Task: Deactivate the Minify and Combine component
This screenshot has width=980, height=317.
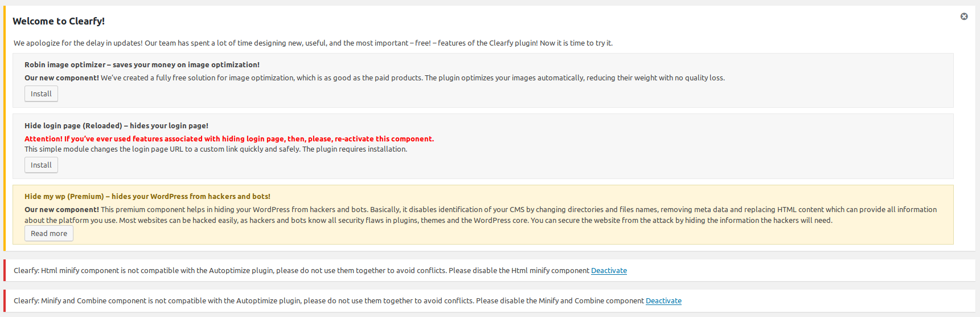Action: (x=663, y=301)
